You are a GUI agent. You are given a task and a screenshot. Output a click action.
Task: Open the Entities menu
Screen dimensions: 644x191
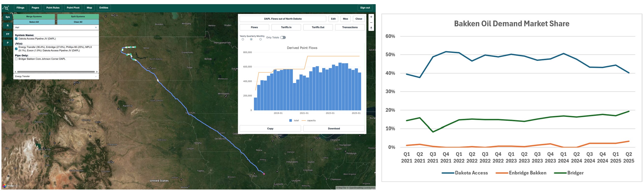tap(104, 8)
